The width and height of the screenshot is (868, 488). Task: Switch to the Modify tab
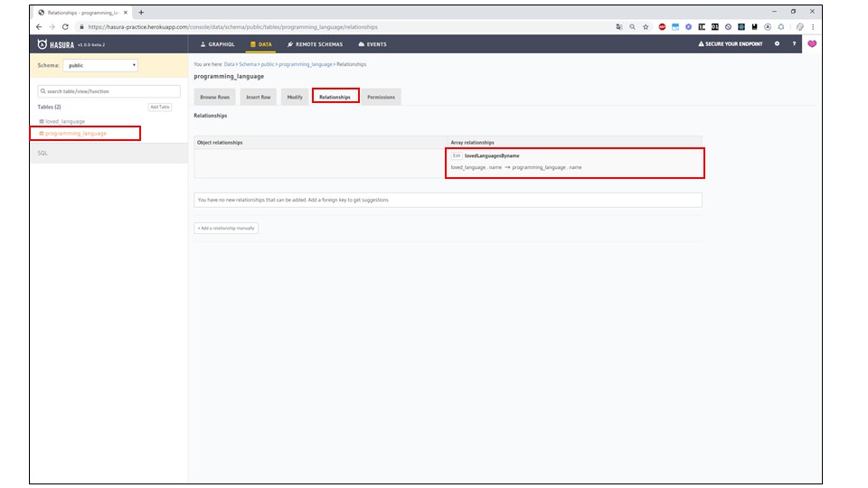click(x=295, y=97)
